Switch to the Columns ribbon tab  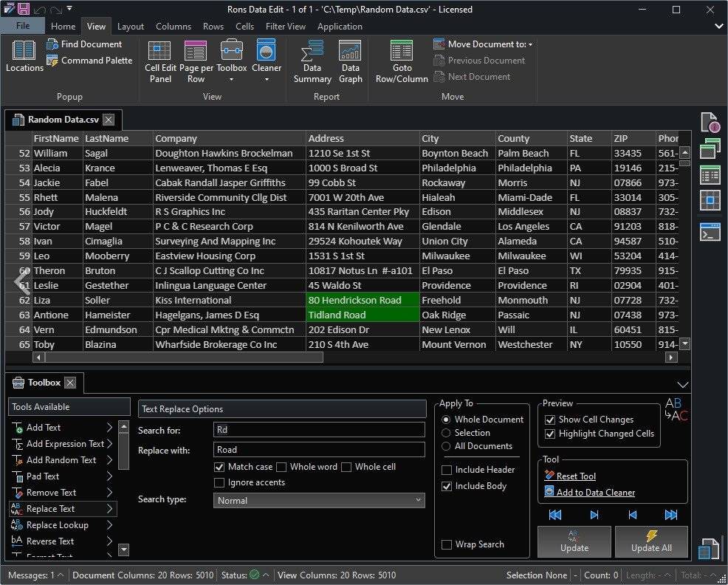click(x=174, y=27)
